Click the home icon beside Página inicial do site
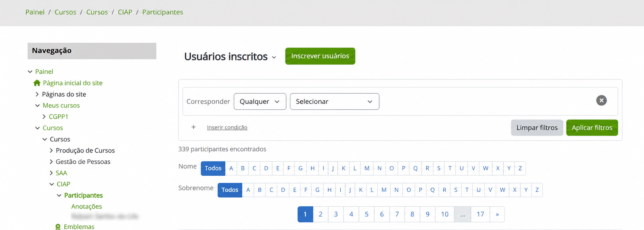This screenshot has height=230, width=644. click(x=37, y=83)
